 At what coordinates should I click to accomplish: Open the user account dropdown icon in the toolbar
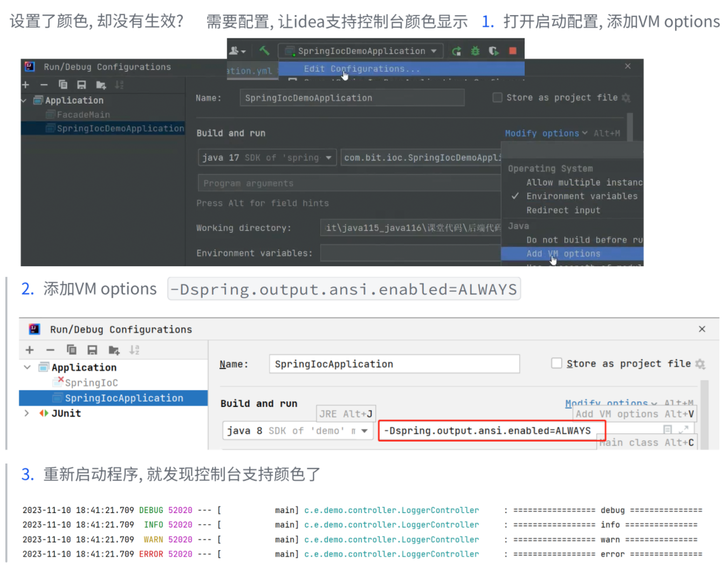pyautogui.click(x=237, y=51)
